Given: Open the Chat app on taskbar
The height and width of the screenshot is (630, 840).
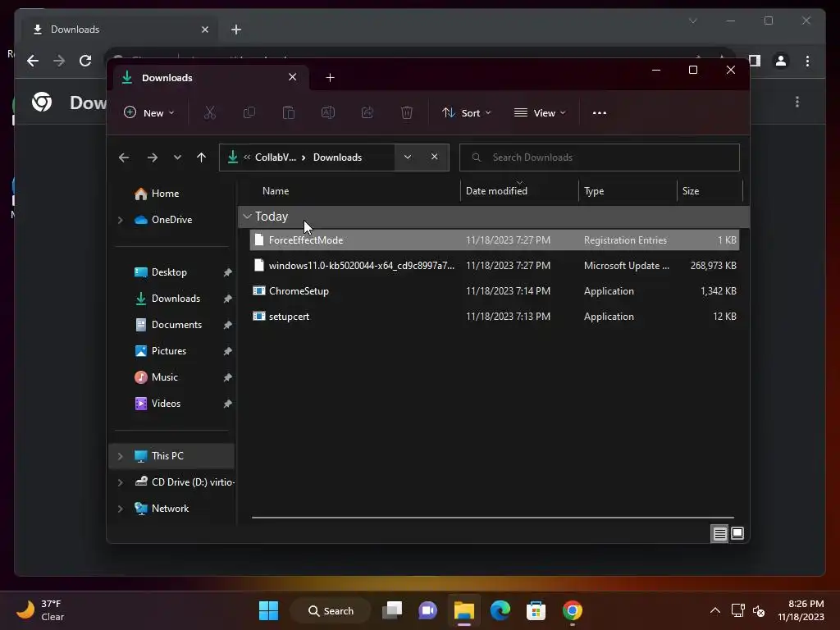Looking at the screenshot, I should pos(427,610).
